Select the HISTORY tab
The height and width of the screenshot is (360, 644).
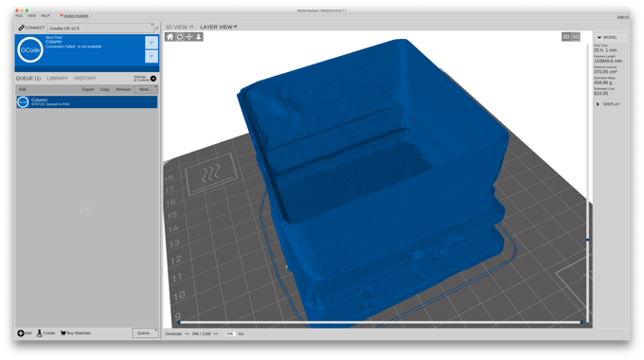coord(85,78)
